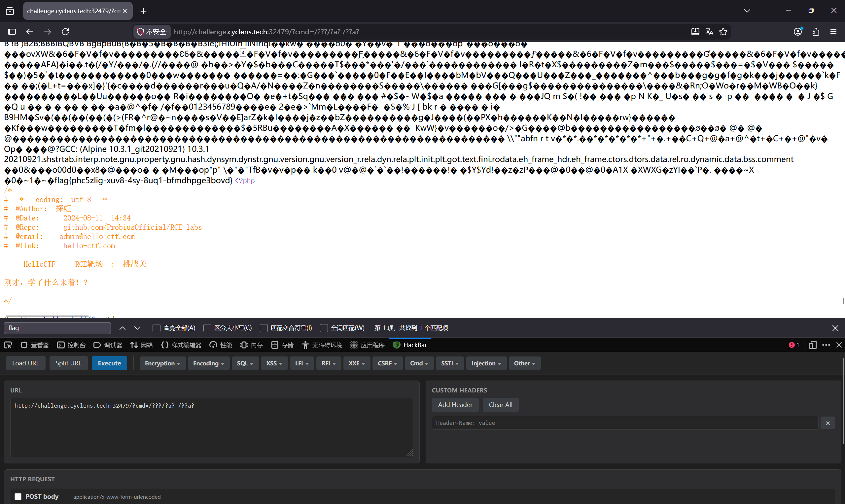The width and height of the screenshot is (845, 504).
Task: Switch to the 网络 network tab
Action: [x=142, y=345]
